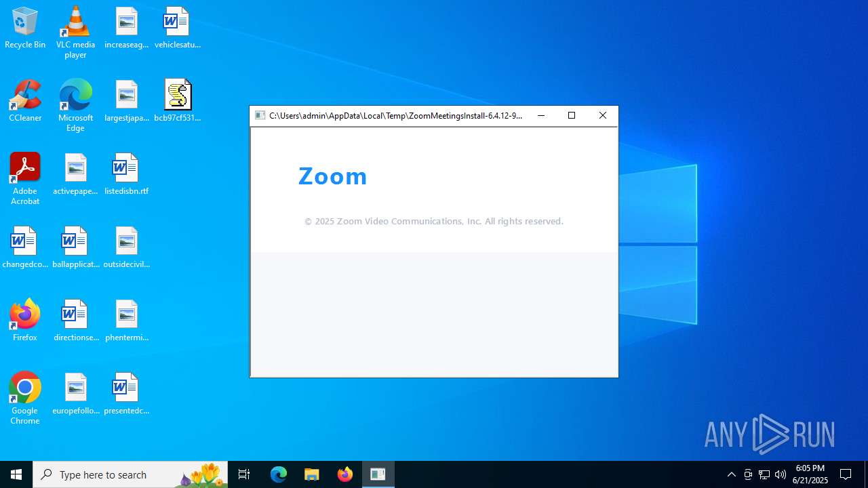Open the Recycle Bin desktop icon
868x488 pixels.
pyautogui.click(x=25, y=28)
